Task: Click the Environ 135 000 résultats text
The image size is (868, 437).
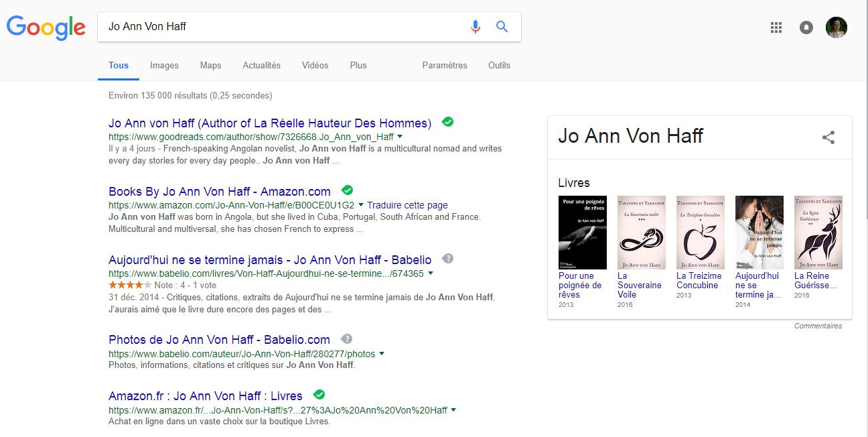Action: (x=190, y=96)
